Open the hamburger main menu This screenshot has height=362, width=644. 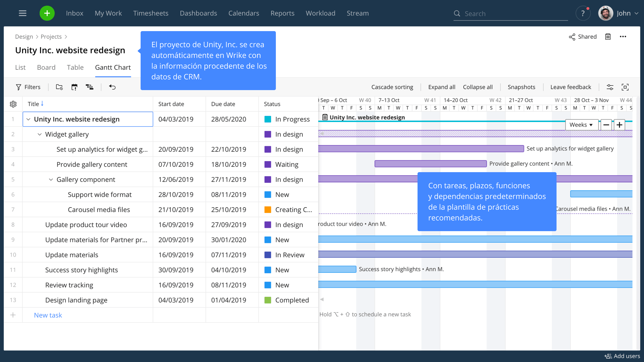[23, 13]
